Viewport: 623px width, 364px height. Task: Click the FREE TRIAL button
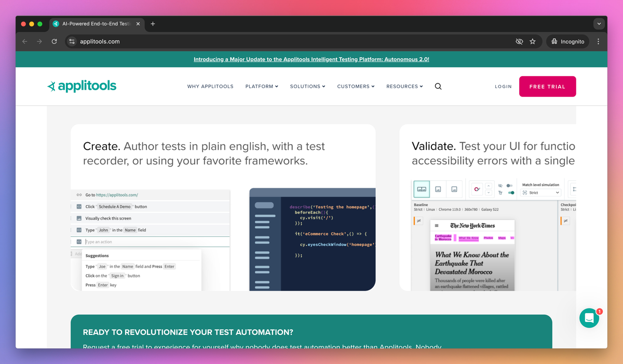547,87
